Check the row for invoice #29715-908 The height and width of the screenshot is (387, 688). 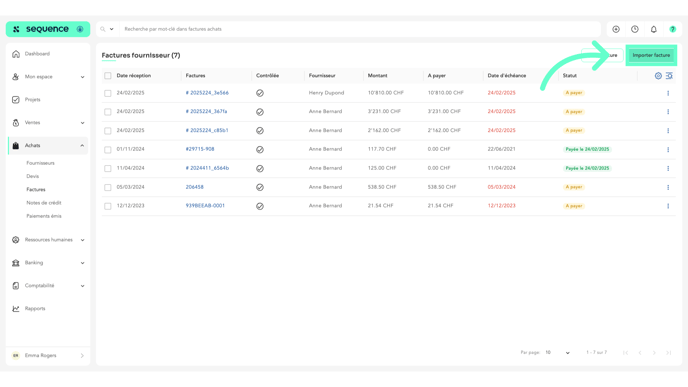pos(108,150)
